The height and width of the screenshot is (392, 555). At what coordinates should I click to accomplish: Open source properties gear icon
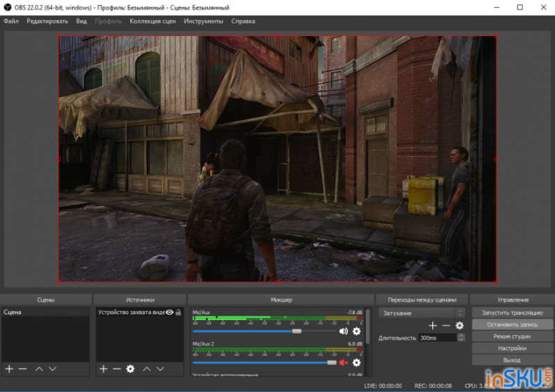tap(130, 369)
